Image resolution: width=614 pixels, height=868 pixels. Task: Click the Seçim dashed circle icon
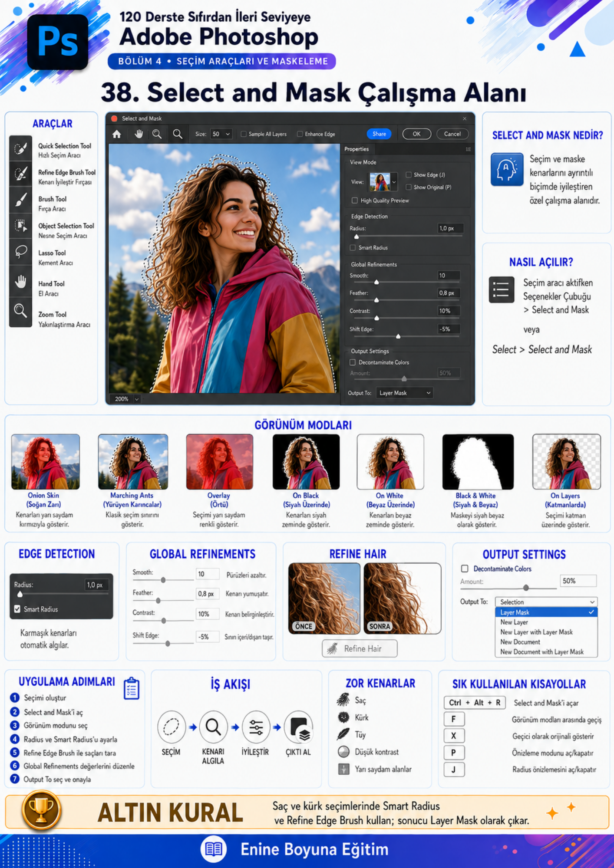coord(171,727)
